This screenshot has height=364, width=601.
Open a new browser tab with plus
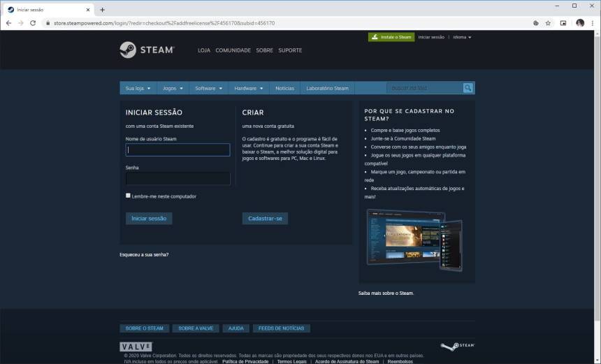click(102, 10)
